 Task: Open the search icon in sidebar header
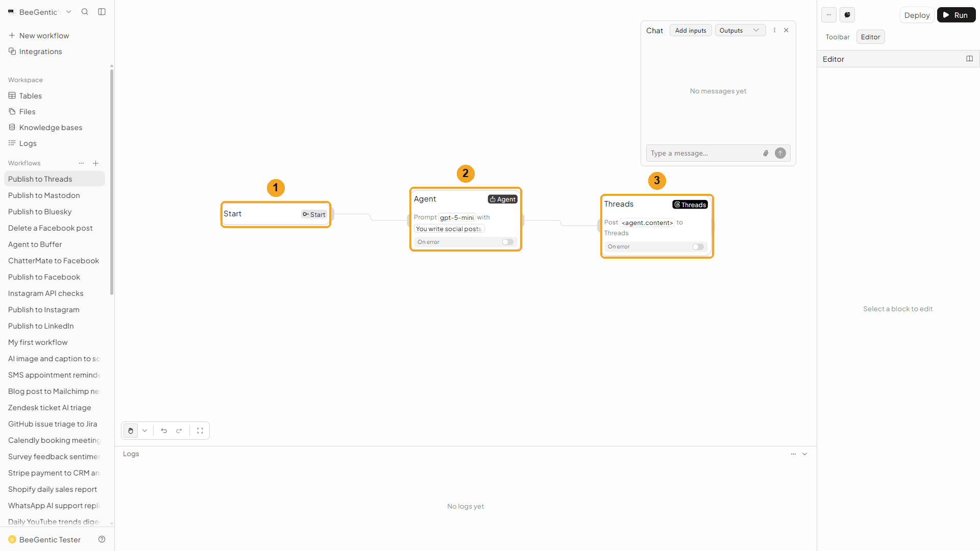pyautogui.click(x=85, y=12)
